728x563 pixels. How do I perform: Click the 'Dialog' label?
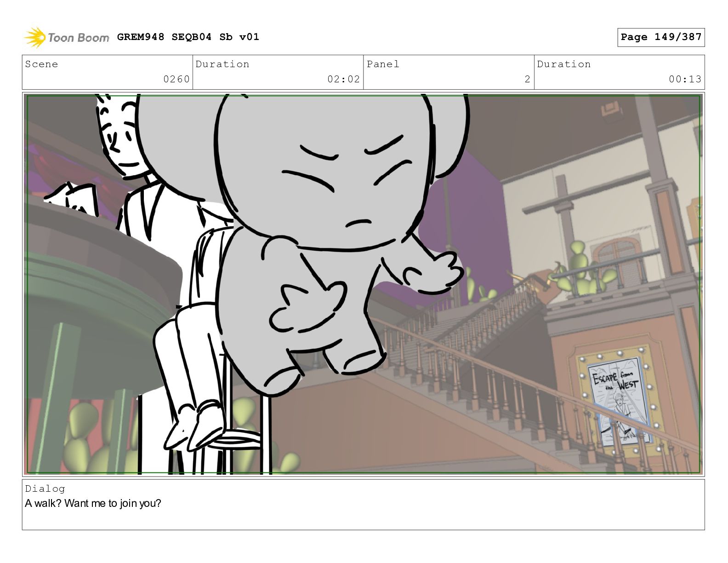45,488
